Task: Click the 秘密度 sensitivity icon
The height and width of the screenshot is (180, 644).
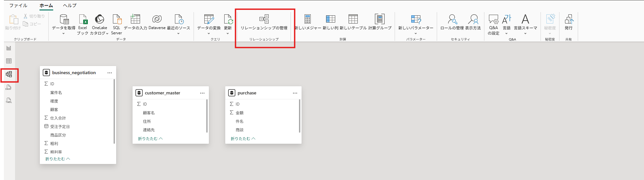Action: click(x=550, y=19)
